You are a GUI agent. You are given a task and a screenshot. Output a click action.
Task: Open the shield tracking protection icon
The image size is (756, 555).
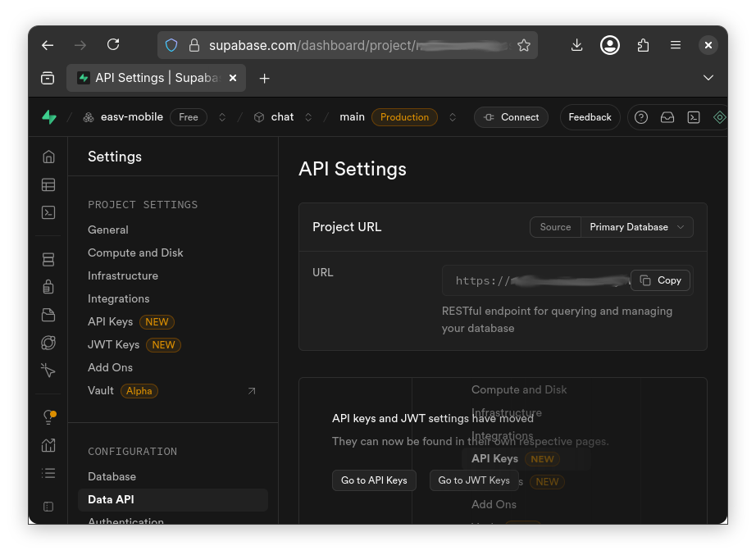pyautogui.click(x=171, y=45)
